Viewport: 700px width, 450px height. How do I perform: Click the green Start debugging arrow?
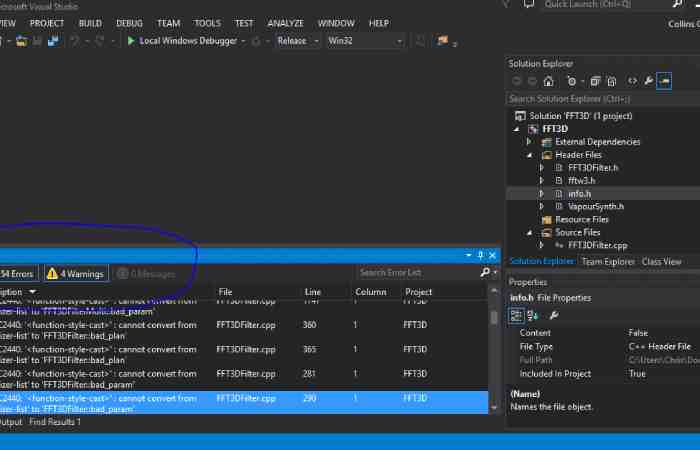[131, 41]
